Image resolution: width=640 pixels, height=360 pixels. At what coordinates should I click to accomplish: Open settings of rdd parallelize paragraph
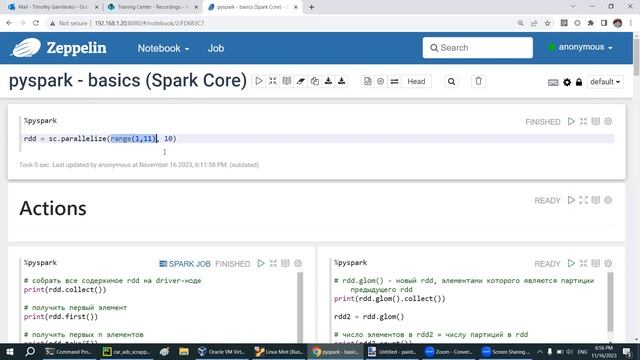[x=608, y=121]
